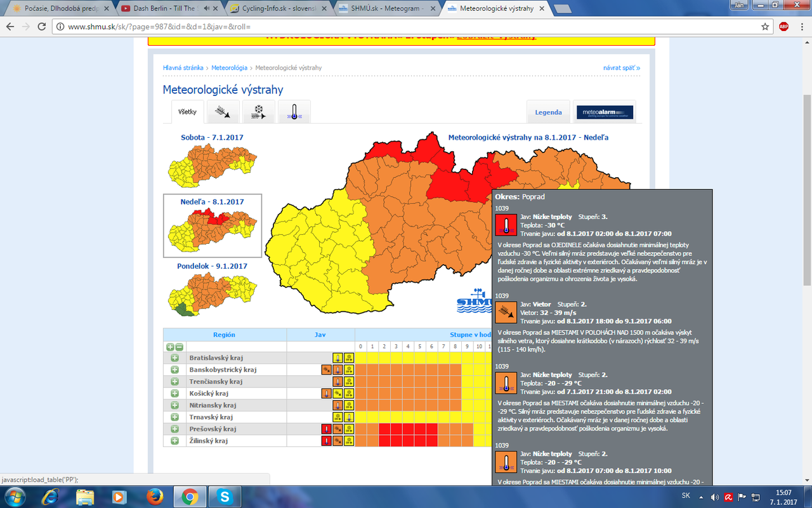Select the snow warnings filter icon

pyautogui.click(x=259, y=112)
